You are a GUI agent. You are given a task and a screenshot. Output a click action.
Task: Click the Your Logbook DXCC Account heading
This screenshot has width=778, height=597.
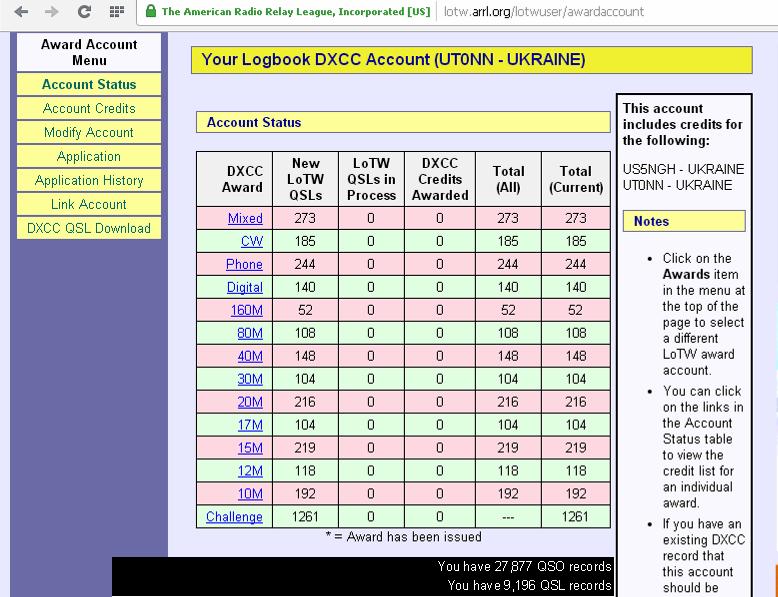pyautogui.click(x=472, y=60)
